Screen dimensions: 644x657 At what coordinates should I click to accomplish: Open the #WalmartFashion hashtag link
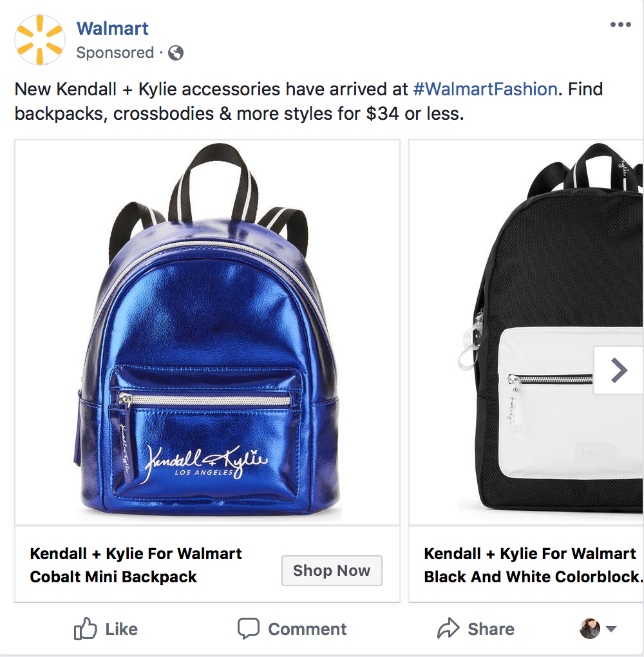(485, 89)
